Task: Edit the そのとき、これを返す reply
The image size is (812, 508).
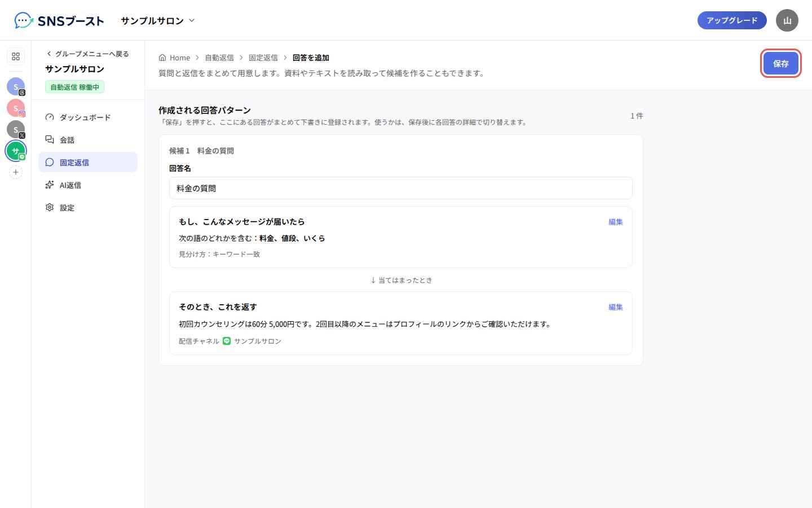Action: point(616,307)
